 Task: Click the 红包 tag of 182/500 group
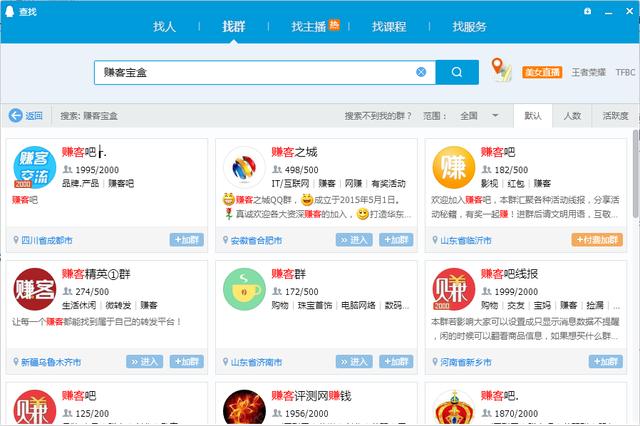click(516, 184)
